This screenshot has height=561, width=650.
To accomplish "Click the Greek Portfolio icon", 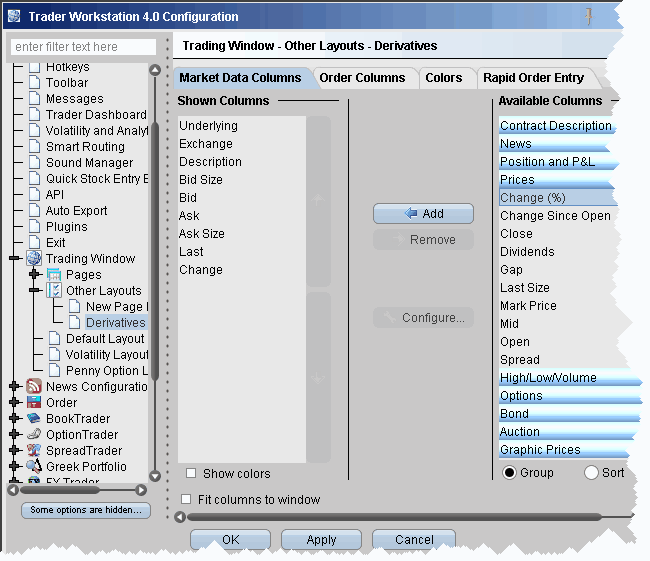I will [x=34, y=466].
